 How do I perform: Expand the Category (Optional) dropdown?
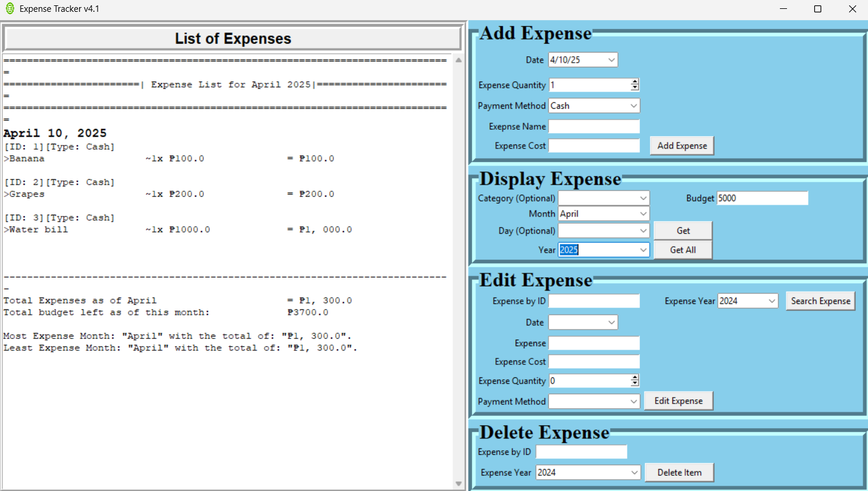coord(643,198)
